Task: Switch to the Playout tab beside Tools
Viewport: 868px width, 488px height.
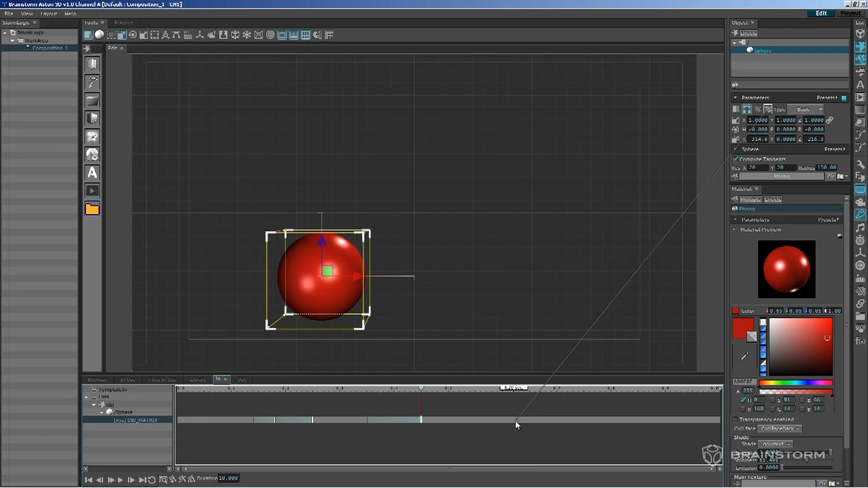Action: pos(123,23)
